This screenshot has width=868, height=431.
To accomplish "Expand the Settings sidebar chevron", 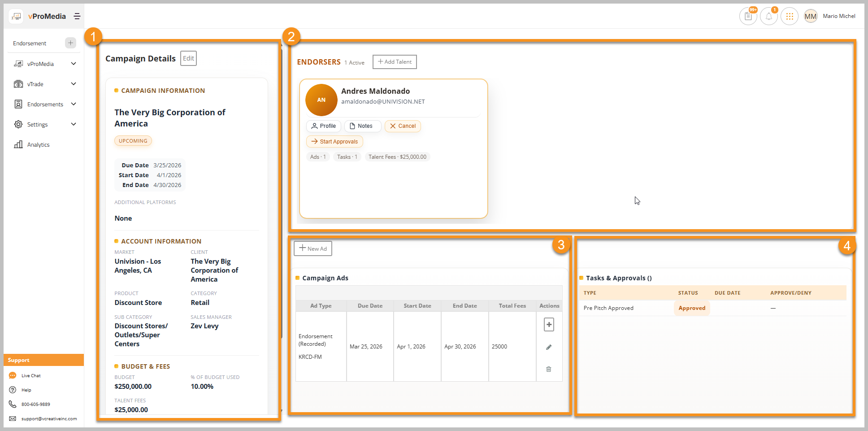I will [x=74, y=124].
